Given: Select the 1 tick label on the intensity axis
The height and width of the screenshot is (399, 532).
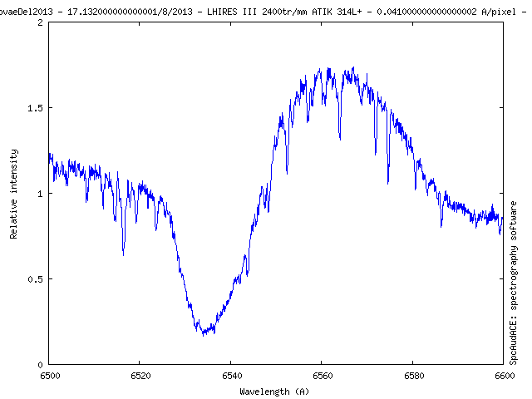Looking at the screenshot, I should pos(40,194).
